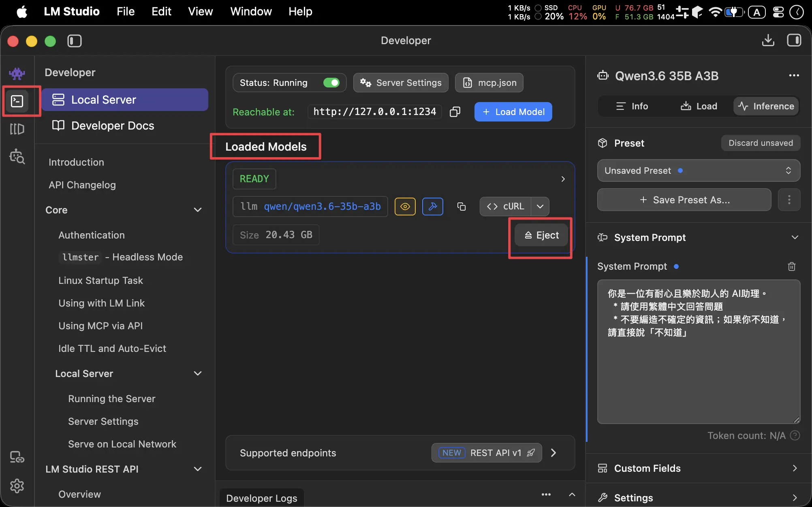Open My Models library icon in rail

(x=17, y=129)
